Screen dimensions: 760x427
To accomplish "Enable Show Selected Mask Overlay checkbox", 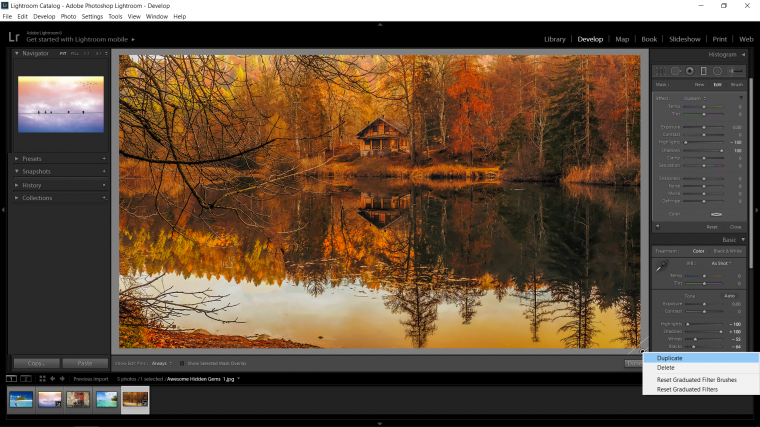I will point(182,363).
